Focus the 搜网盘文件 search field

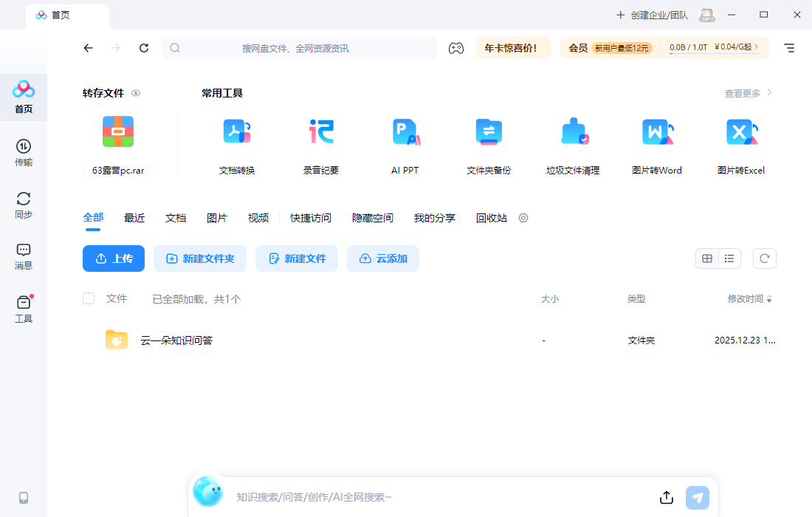coord(299,48)
